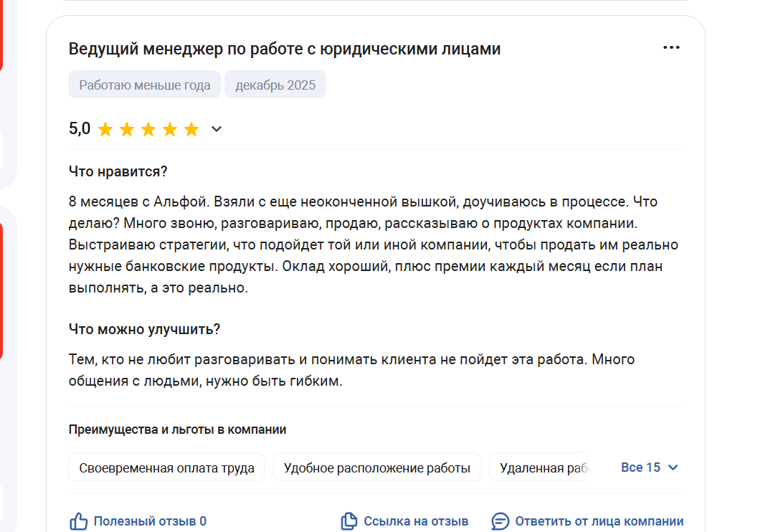This screenshot has width=778, height=532.
Task: Click the 'Работаю меньше года' tag
Action: click(x=145, y=85)
